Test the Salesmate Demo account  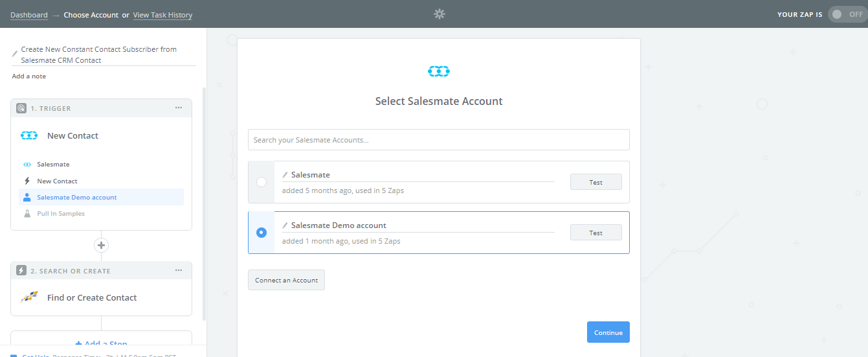coord(596,233)
